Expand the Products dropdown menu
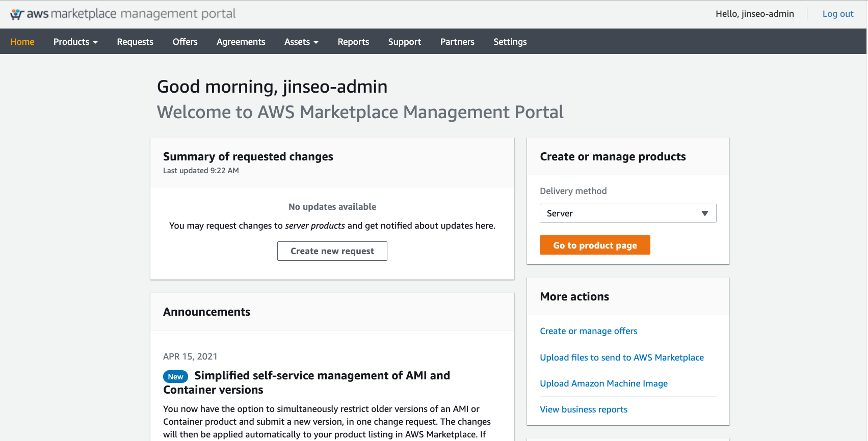Image resolution: width=868 pixels, height=441 pixels. (x=75, y=42)
